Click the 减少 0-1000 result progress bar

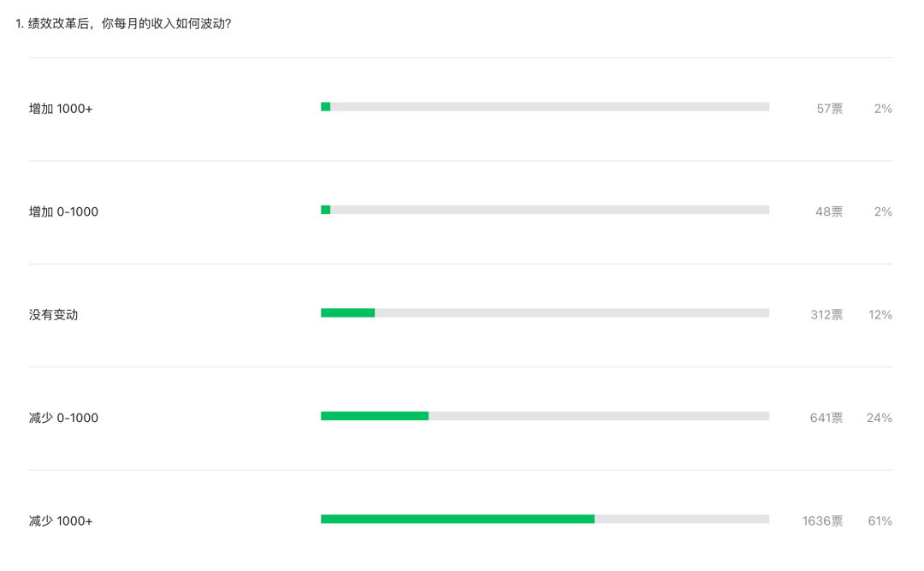click(x=545, y=416)
